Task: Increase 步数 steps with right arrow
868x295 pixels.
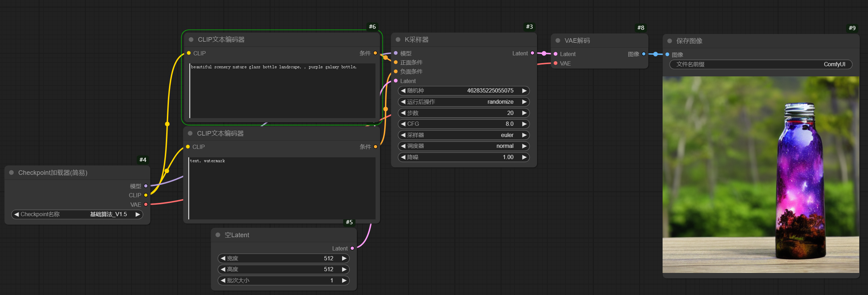Action: pyautogui.click(x=524, y=113)
